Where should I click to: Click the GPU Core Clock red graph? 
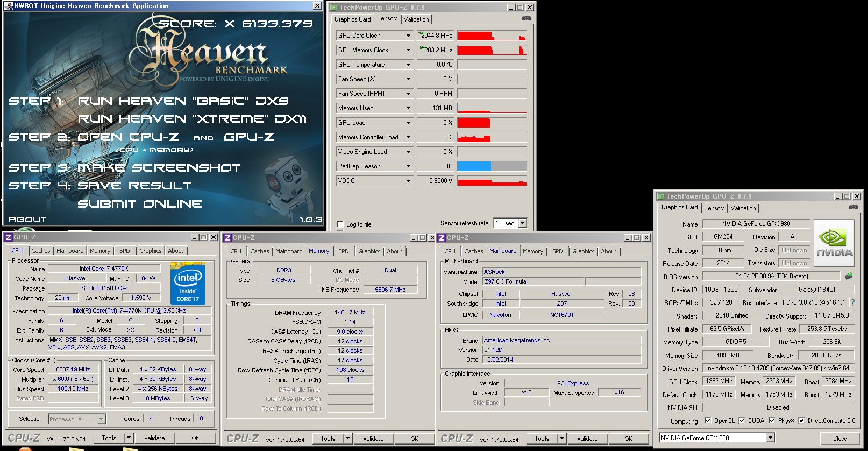pos(492,36)
